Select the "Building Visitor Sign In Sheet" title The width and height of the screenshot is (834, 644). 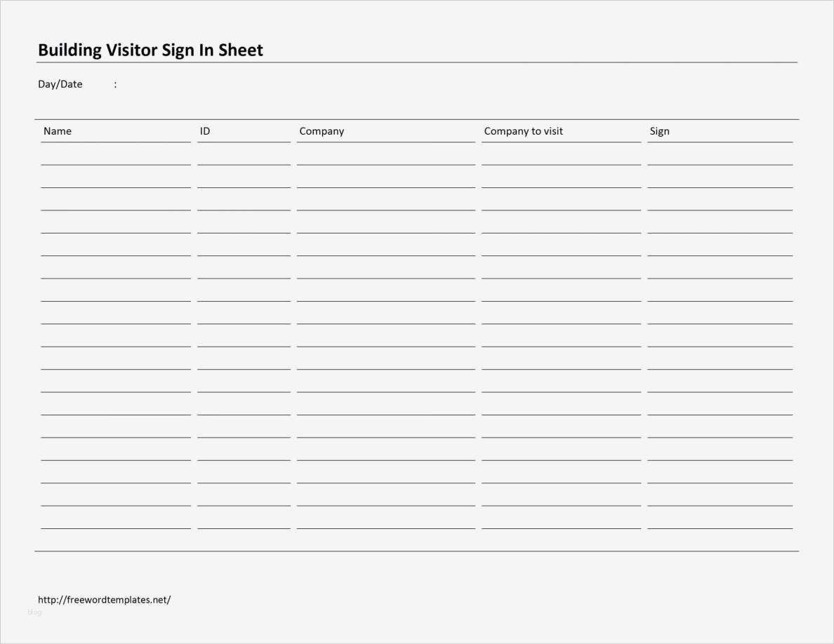pyautogui.click(x=150, y=50)
